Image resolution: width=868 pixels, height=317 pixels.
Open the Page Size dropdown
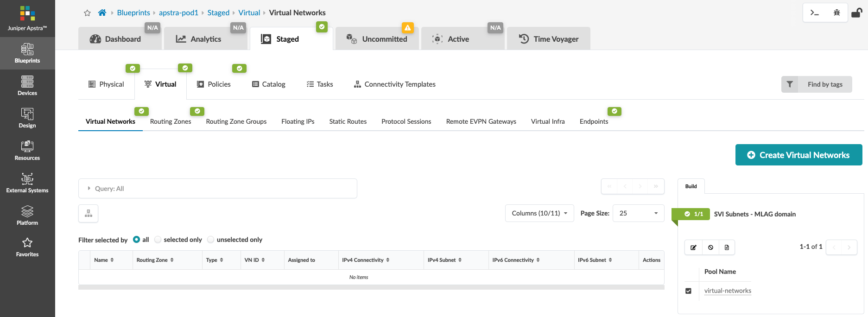pyautogui.click(x=638, y=213)
